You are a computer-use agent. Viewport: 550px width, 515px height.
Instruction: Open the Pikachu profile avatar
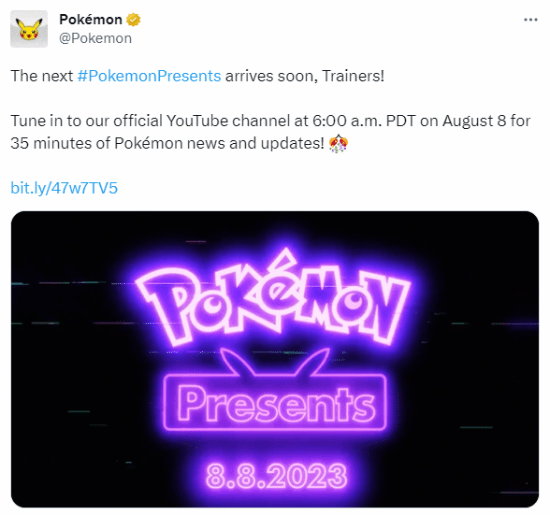point(29,29)
